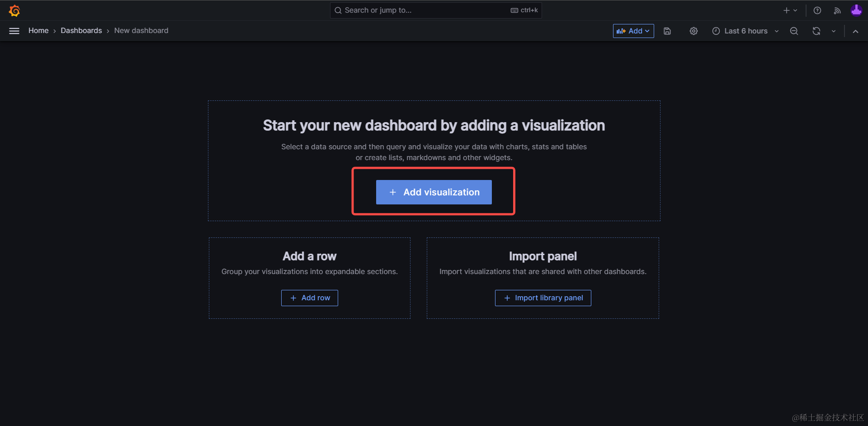868x426 pixels.
Task: Open the hamburger navigation menu
Action: pos(14,31)
